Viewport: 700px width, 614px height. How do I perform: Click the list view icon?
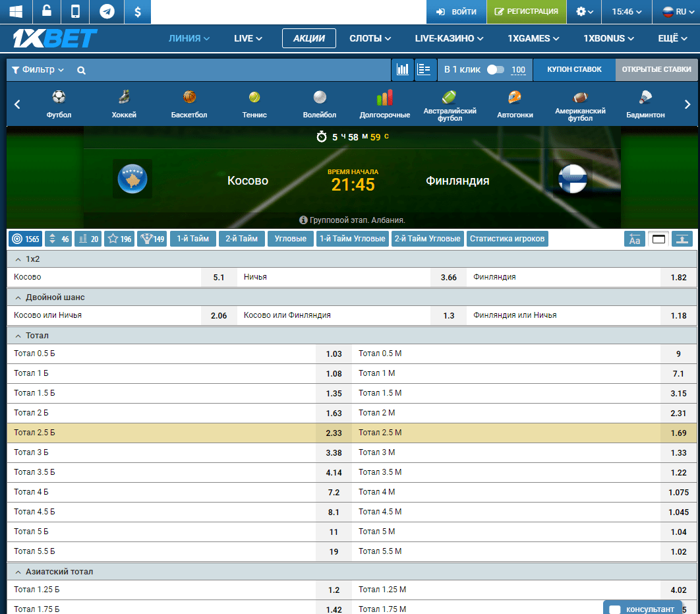pyautogui.click(x=424, y=70)
